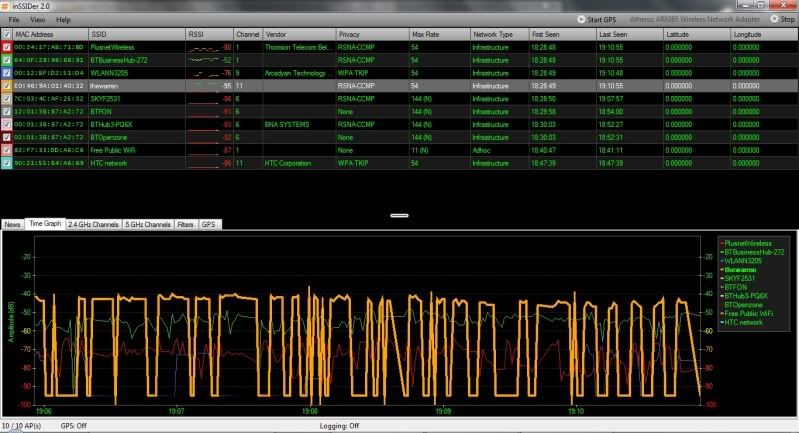Switch to the Filters tab
Screen dimensions: 799x433
pos(185,225)
